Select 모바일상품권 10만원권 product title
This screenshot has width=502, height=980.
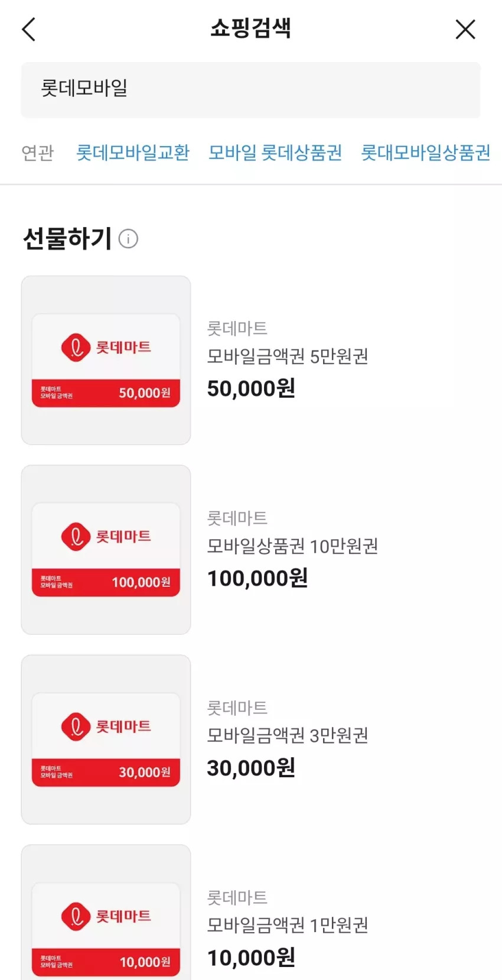(x=292, y=546)
